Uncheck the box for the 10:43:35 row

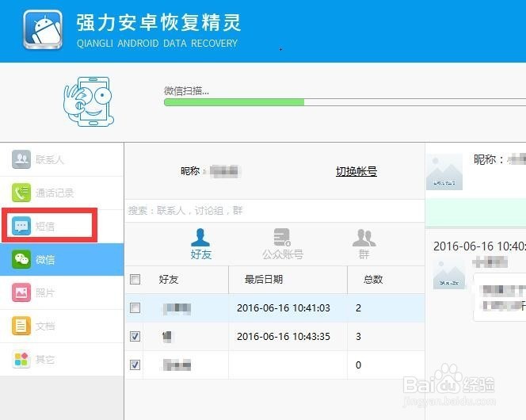point(135,336)
